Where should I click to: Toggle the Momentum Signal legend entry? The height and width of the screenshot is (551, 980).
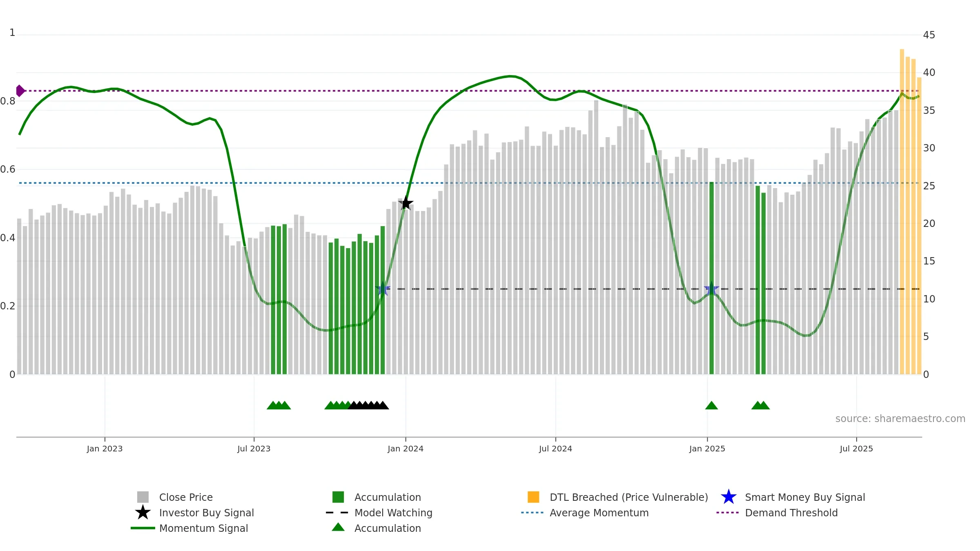coord(203,528)
